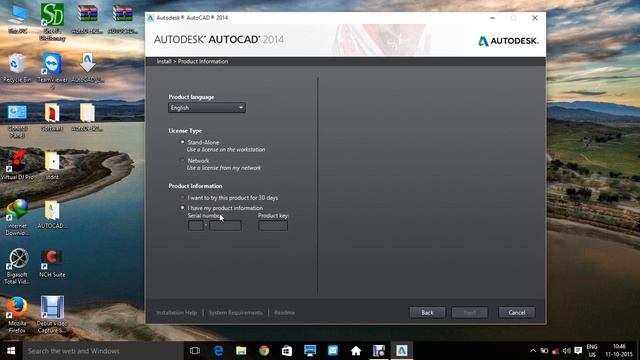
Task: Open the volume control in tray
Action: [x=567, y=351]
